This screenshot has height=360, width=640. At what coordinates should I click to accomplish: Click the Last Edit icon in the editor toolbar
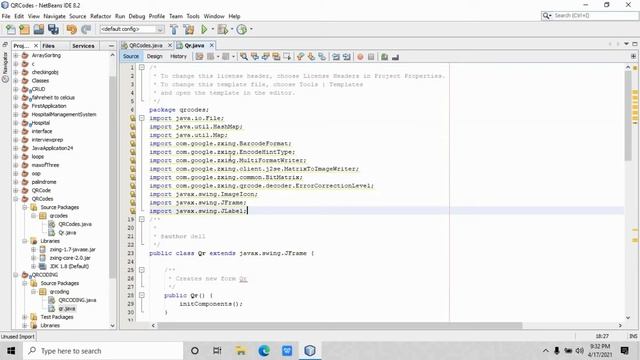pos(199,57)
